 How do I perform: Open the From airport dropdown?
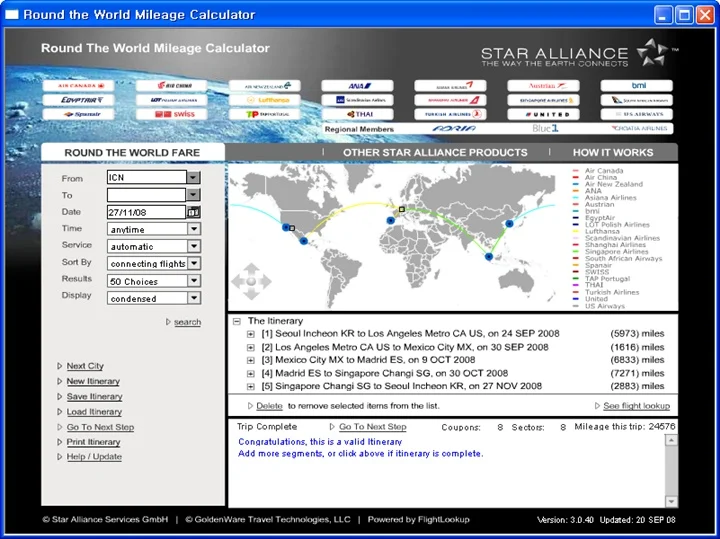(193, 177)
